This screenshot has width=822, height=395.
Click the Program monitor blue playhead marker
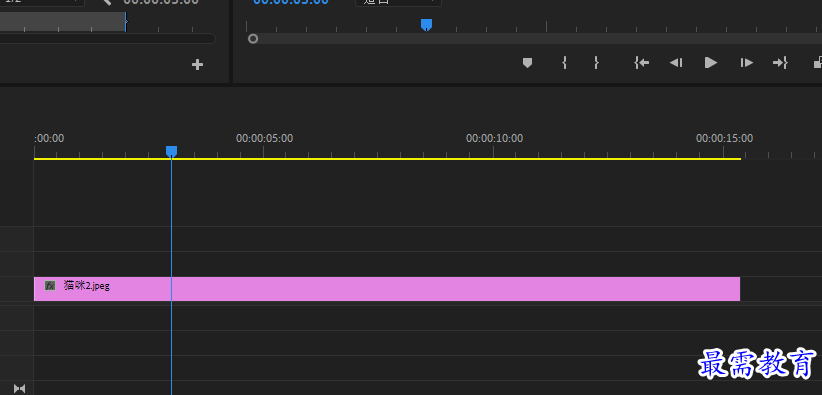pyautogui.click(x=427, y=25)
